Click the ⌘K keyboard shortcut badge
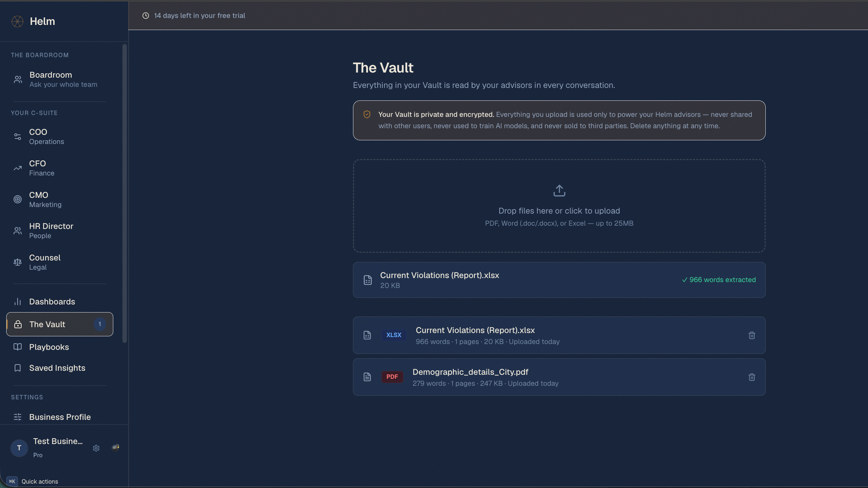Screen dimensions: 868x488 pyautogui.click(x=12, y=481)
